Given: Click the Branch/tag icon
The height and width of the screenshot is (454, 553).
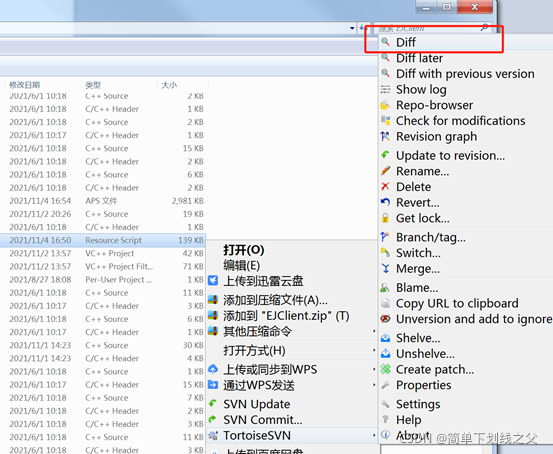Looking at the screenshot, I should click(x=385, y=237).
